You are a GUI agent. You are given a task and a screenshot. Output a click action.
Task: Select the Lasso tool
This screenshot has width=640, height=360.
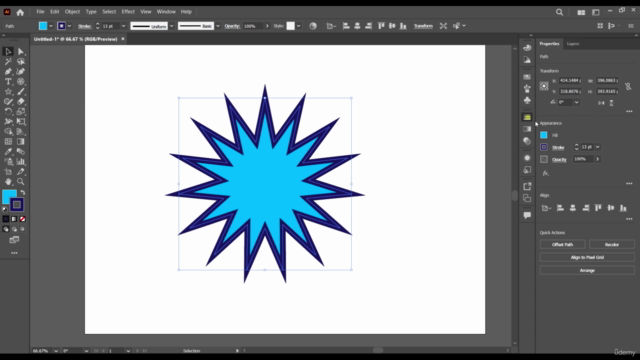[21, 62]
